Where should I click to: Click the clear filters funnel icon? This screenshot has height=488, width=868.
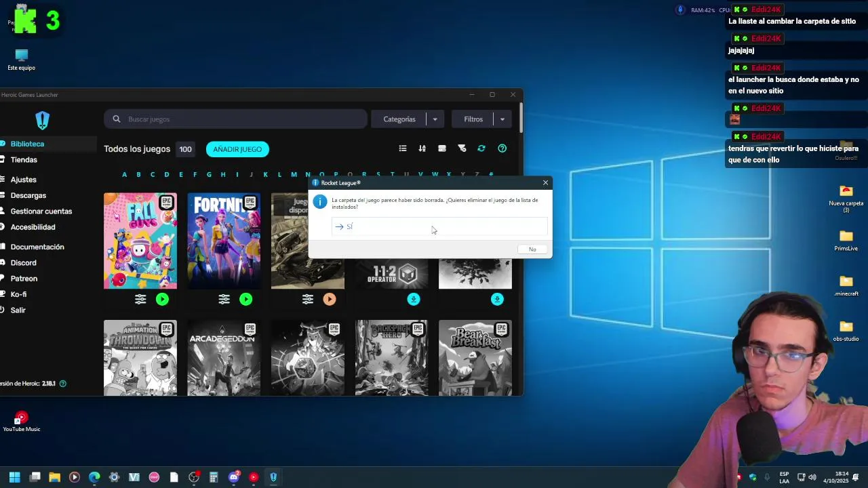[x=462, y=148]
